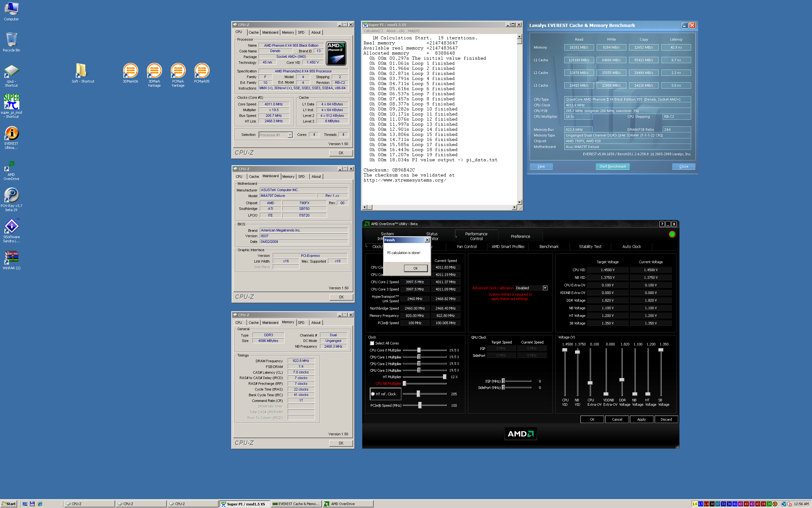The width and height of the screenshot is (812, 508).
Task: Open Stability Test sub-tab
Action: (x=590, y=247)
